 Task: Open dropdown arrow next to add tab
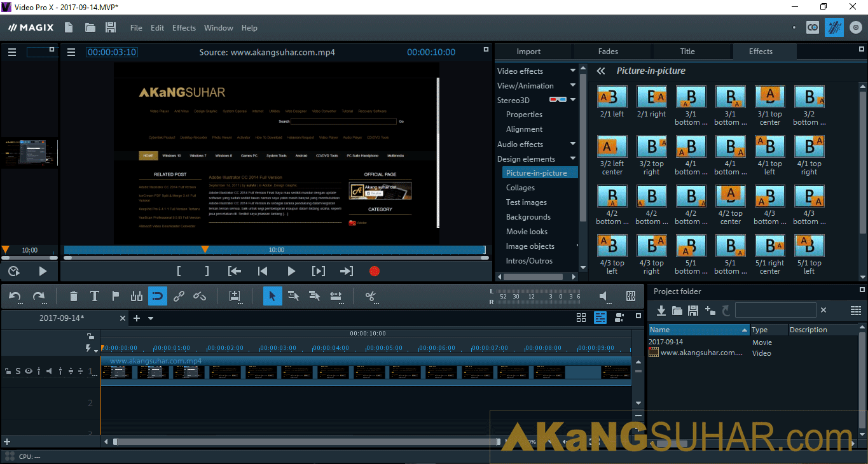pyautogui.click(x=151, y=318)
